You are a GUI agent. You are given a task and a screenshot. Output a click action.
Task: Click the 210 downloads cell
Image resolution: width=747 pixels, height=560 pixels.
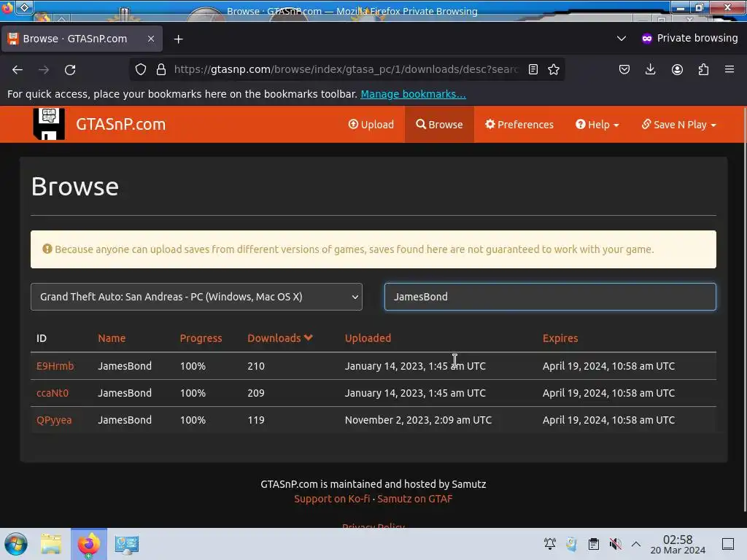pos(256,366)
